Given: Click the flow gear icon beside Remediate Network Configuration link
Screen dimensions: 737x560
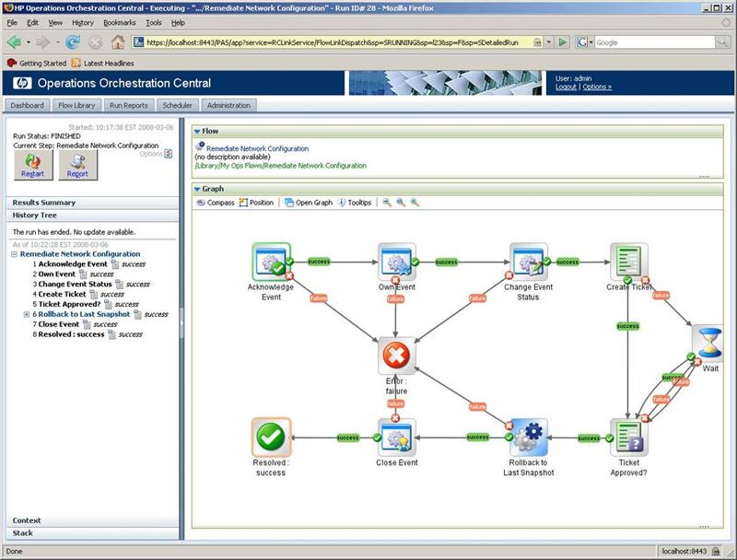Looking at the screenshot, I should (x=200, y=147).
